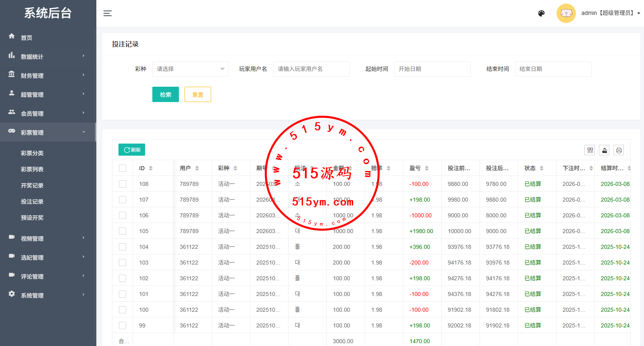Open the theme color palette icon

(x=541, y=13)
